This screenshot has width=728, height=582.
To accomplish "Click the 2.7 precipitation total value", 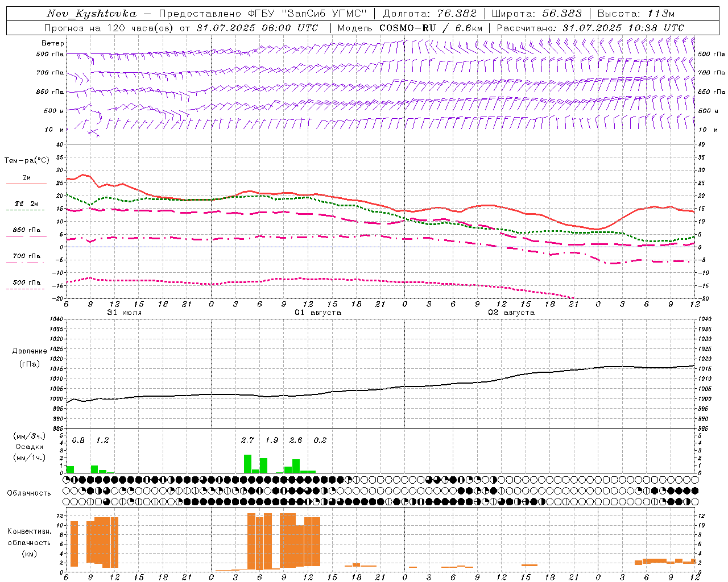I will [247, 440].
